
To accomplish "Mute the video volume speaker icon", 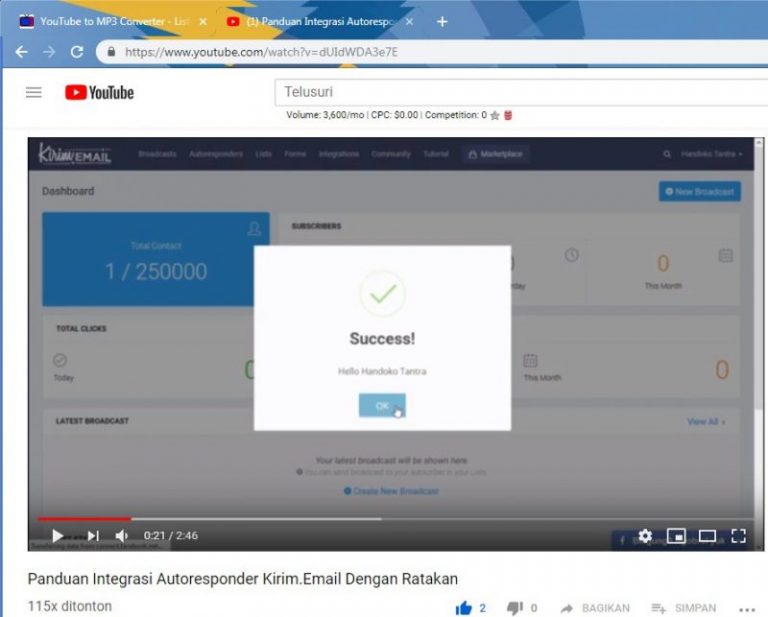I will pyautogui.click(x=121, y=536).
